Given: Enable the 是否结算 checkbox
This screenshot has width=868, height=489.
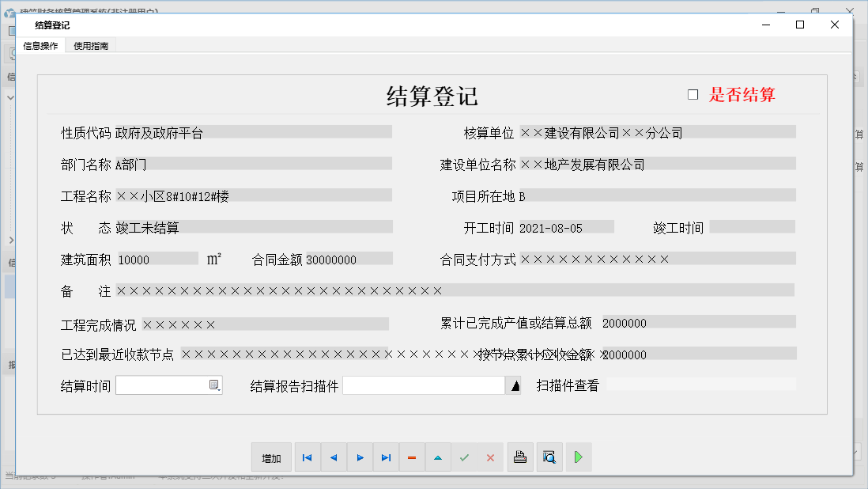Looking at the screenshot, I should pyautogui.click(x=693, y=93).
